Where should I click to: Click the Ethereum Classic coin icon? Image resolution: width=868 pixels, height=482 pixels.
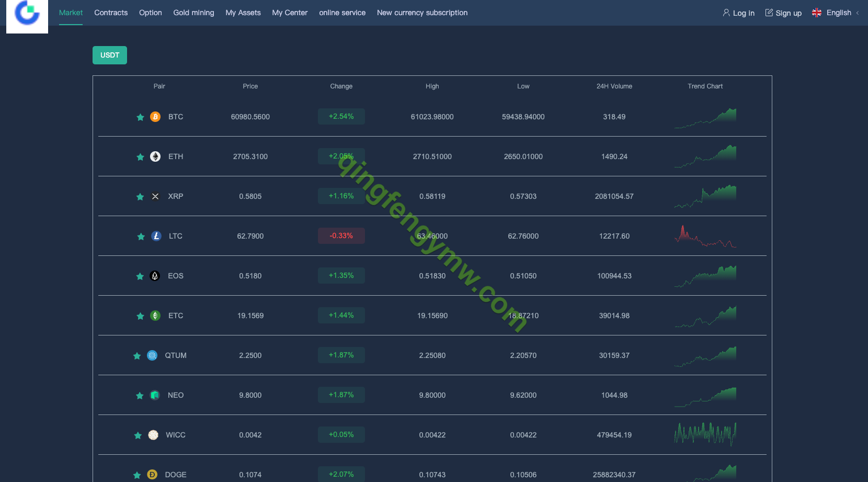click(x=155, y=316)
